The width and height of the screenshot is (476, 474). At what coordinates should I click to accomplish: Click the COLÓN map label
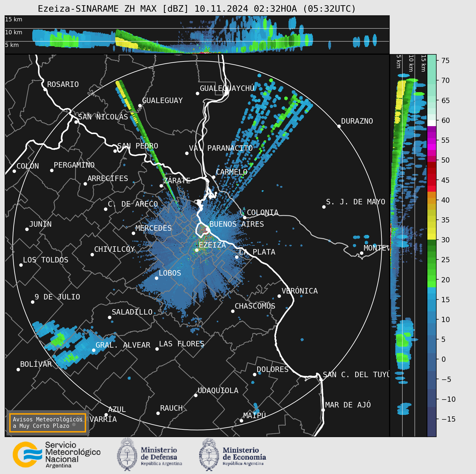[x=28, y=166]
